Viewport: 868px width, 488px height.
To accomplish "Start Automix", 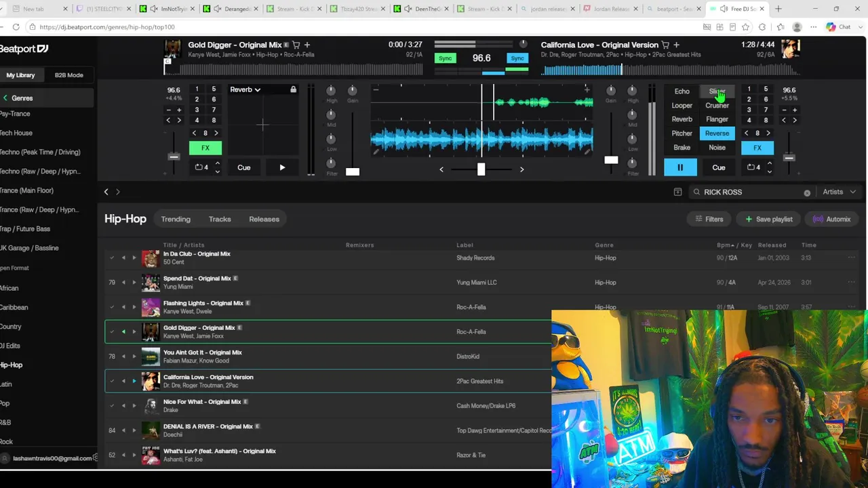I will point(831,219).
